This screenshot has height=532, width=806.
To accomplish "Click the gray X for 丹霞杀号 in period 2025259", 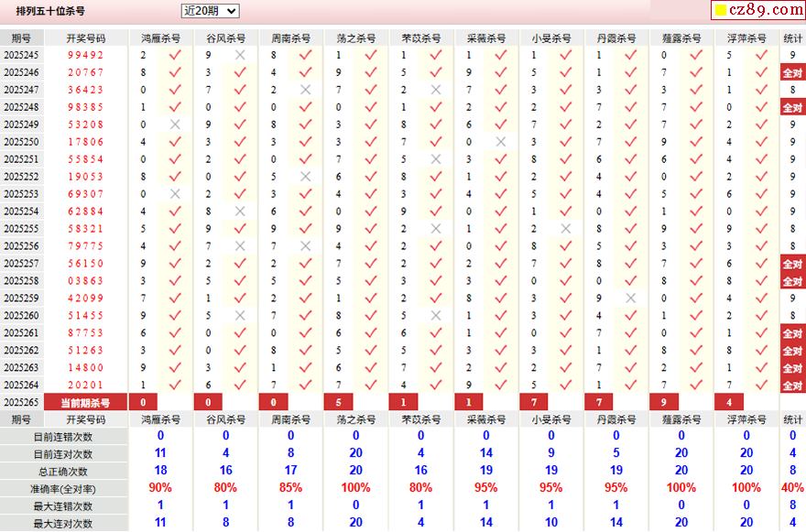I will (x=631, y=299).
